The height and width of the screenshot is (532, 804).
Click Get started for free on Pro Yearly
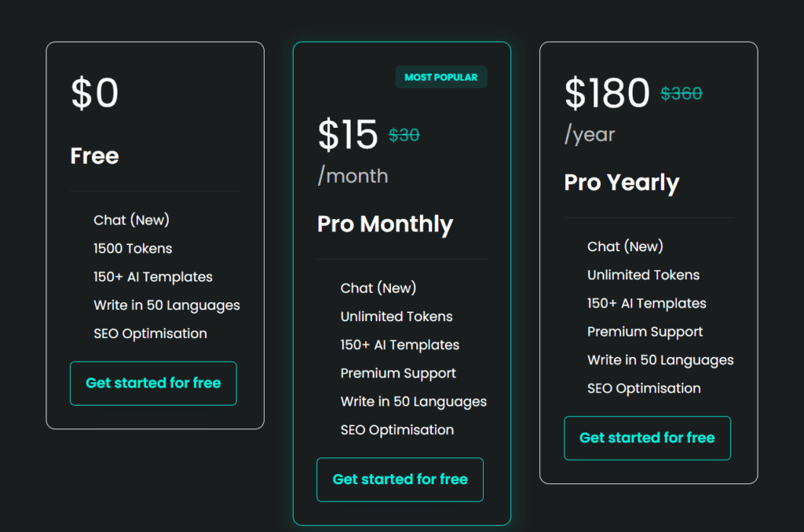point(647,438)
